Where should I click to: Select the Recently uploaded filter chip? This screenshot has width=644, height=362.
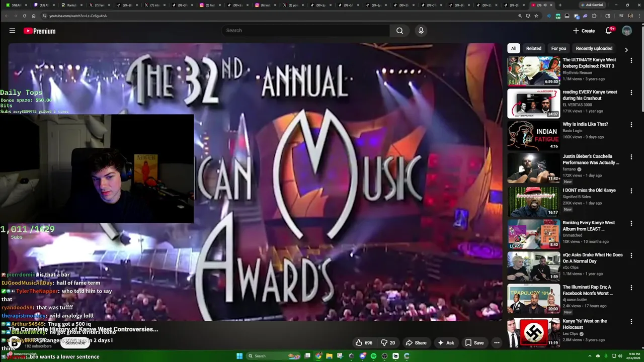click(594, 48)
